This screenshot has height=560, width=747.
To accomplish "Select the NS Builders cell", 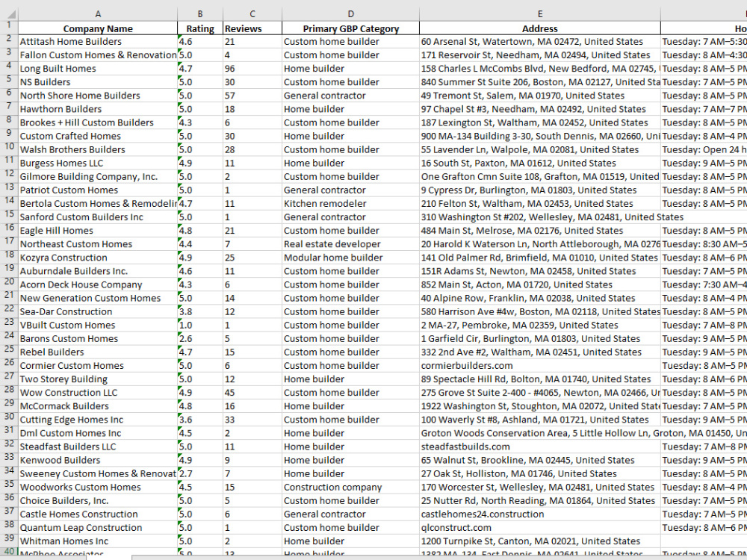I will pyautogui.click(x=98, y=82).
